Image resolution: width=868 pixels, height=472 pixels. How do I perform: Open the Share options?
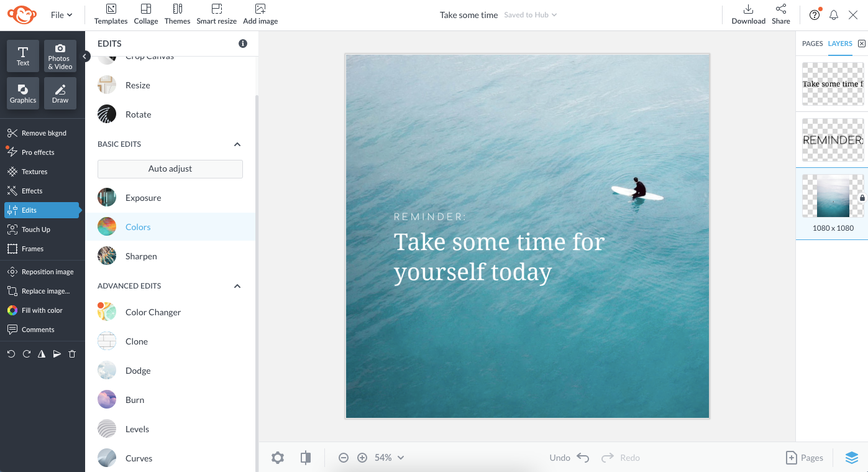(781, 14)
